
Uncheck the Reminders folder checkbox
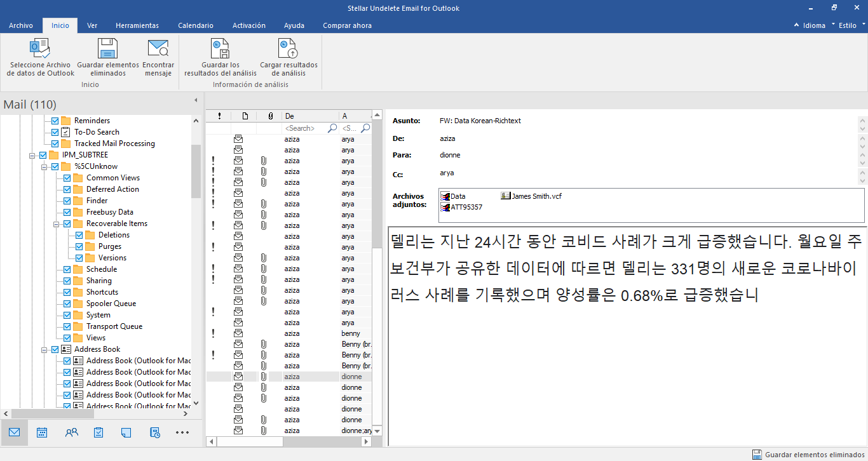click(x=55, y=121)
